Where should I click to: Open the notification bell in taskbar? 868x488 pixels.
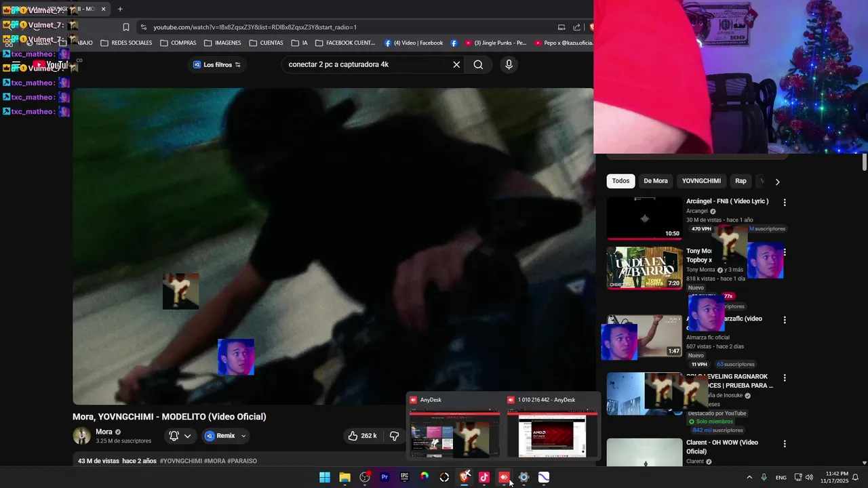tap(855, 477)
